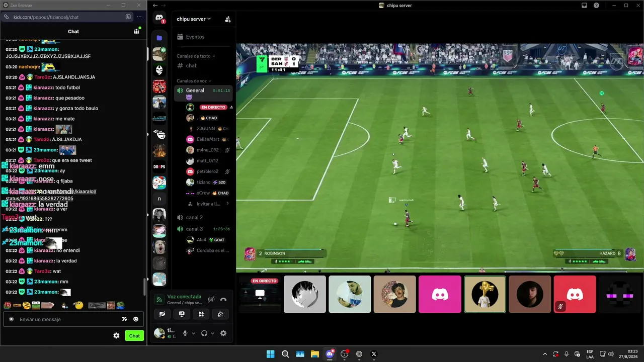This screenshot has height=362, width=644.
Task: Open 7TV emote menu in chat input
Action: click(x=124, y=319)
